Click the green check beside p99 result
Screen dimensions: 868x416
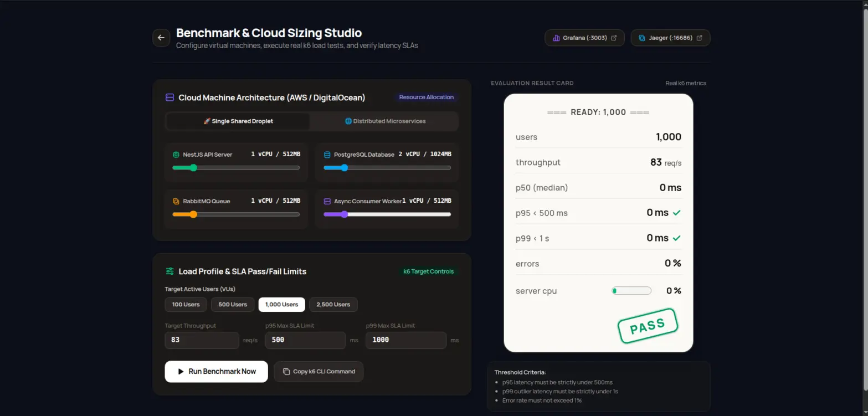[x=676, y=238]
